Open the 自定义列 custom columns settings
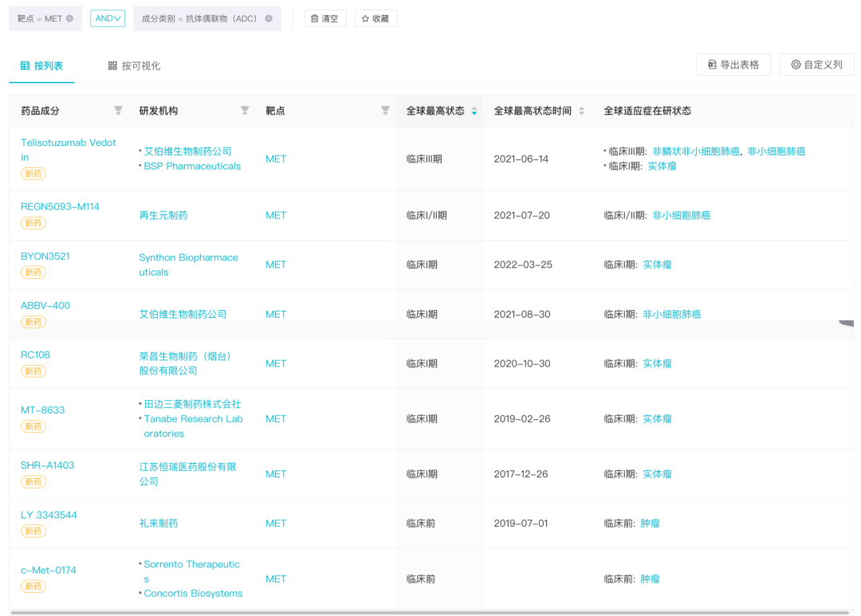 point(816,65)
